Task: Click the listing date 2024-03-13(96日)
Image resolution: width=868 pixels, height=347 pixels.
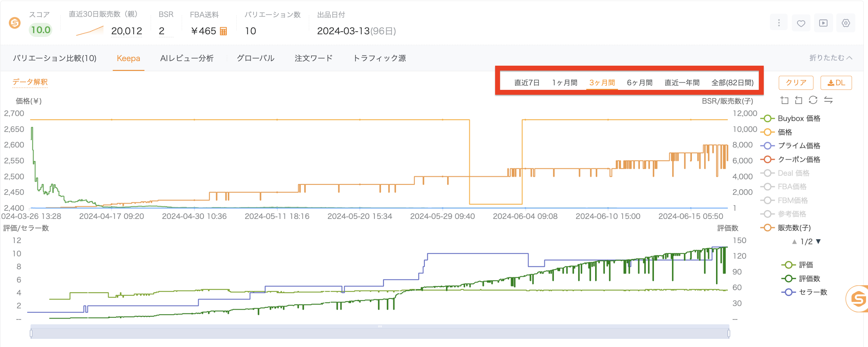Action: (x=357, y=31)
